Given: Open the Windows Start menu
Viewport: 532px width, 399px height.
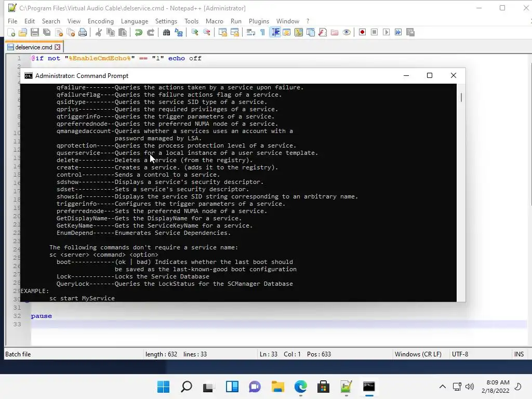Looking at the screenshot, I should (x=163, y=387).
